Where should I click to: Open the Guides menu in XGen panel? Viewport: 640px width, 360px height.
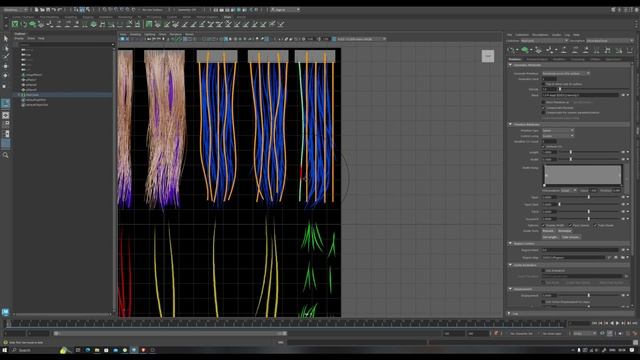(x=556, y=35)
